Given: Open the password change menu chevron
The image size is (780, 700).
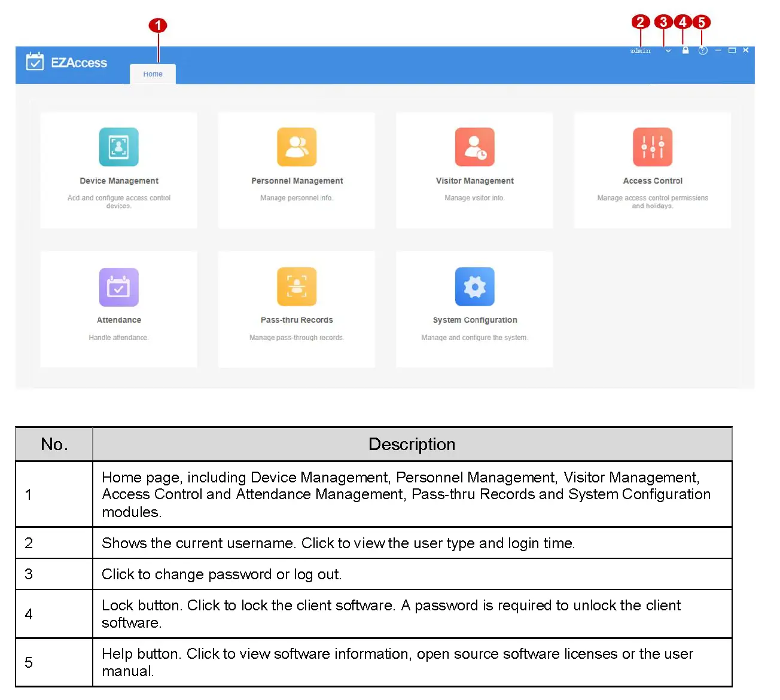Looking at the screenshot, I should tap(668, 50).
